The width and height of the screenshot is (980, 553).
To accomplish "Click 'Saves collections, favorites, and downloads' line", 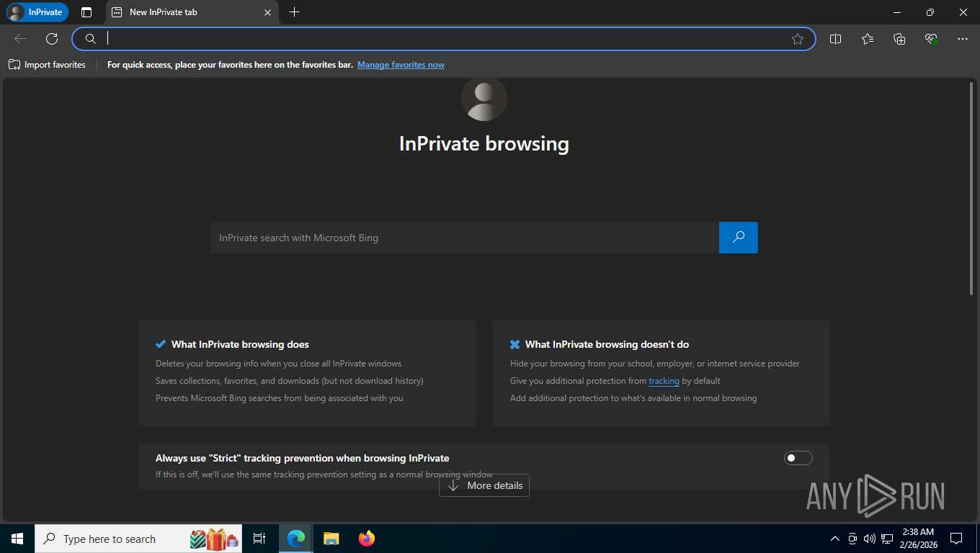I will tap(290, 381).
